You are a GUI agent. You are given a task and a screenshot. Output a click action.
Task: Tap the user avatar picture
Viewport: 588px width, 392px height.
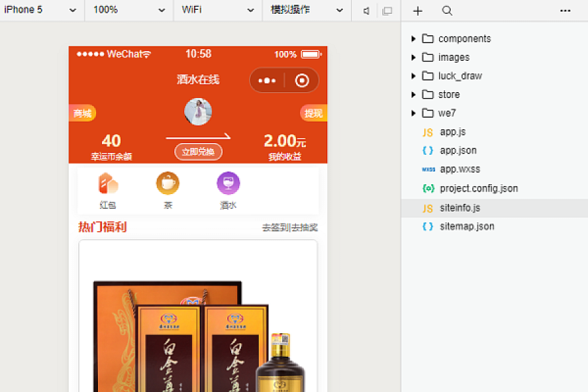point(198,112)
